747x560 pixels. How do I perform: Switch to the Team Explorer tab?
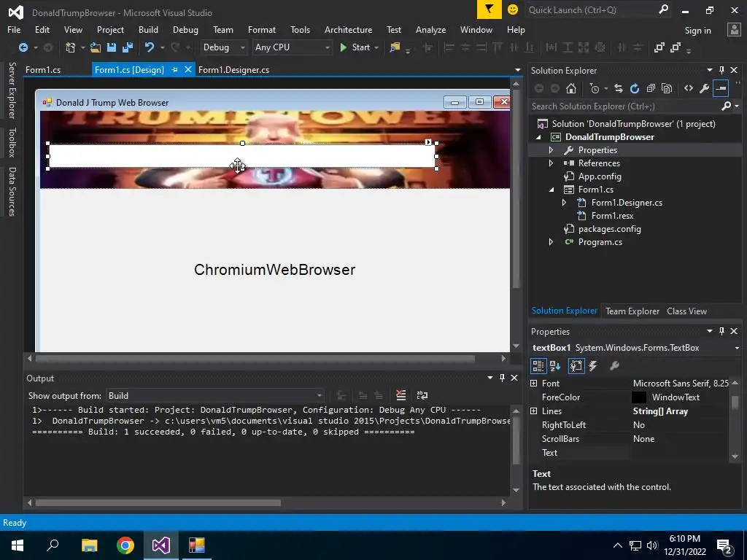click(632, 311)
